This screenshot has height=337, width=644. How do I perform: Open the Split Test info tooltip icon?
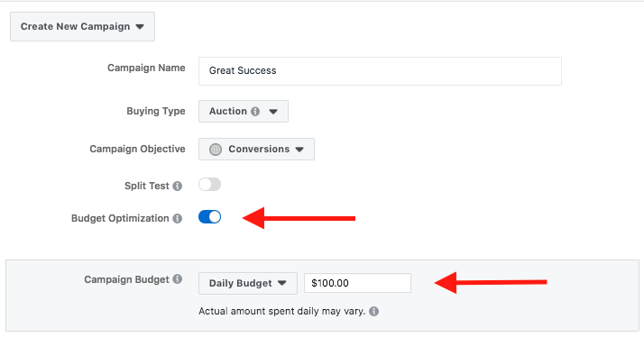click(178, 186)
